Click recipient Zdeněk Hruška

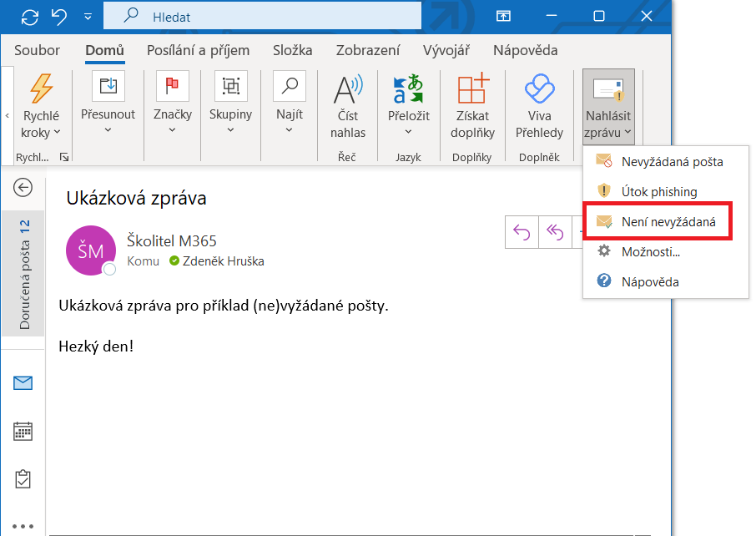pos(224,261)
